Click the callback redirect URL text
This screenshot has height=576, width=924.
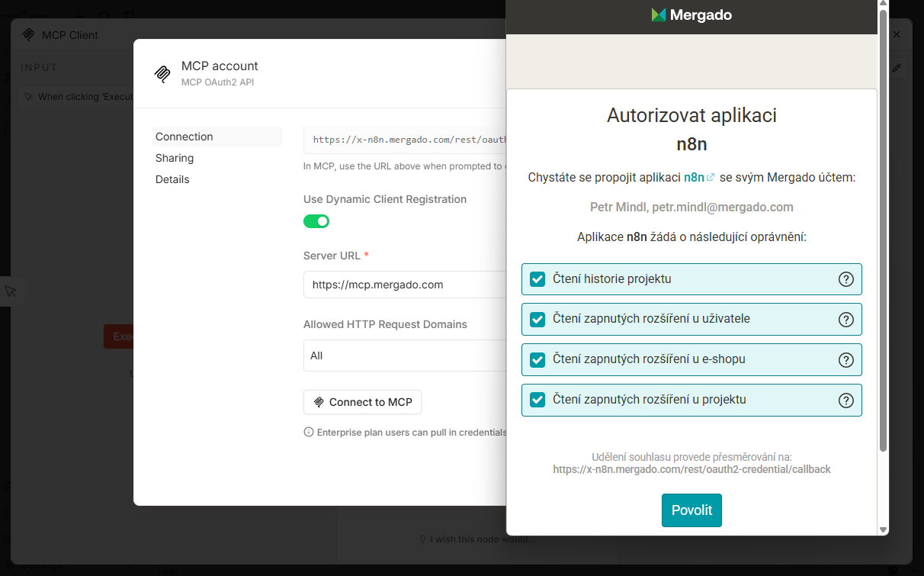[691, 469]
